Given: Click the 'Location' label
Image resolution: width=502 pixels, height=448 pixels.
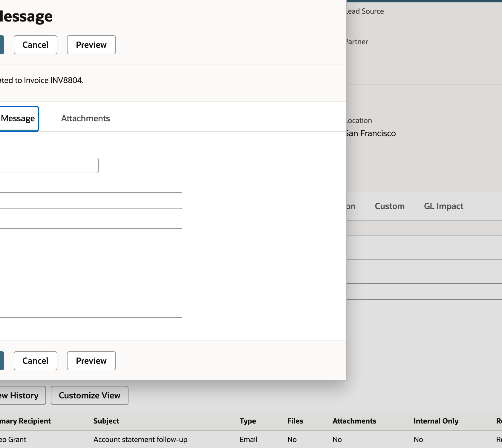Looking at the screenshot, I should [359, 121].
